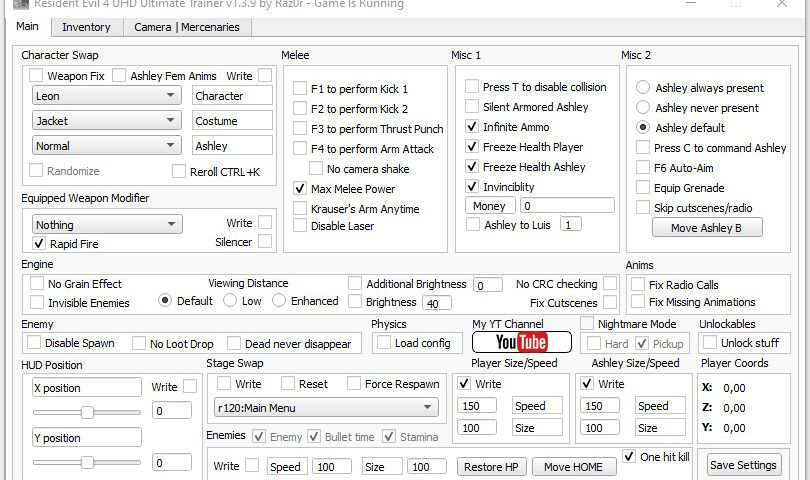Enable Invisible Enemies checkbox

click(x=37, y=302)
